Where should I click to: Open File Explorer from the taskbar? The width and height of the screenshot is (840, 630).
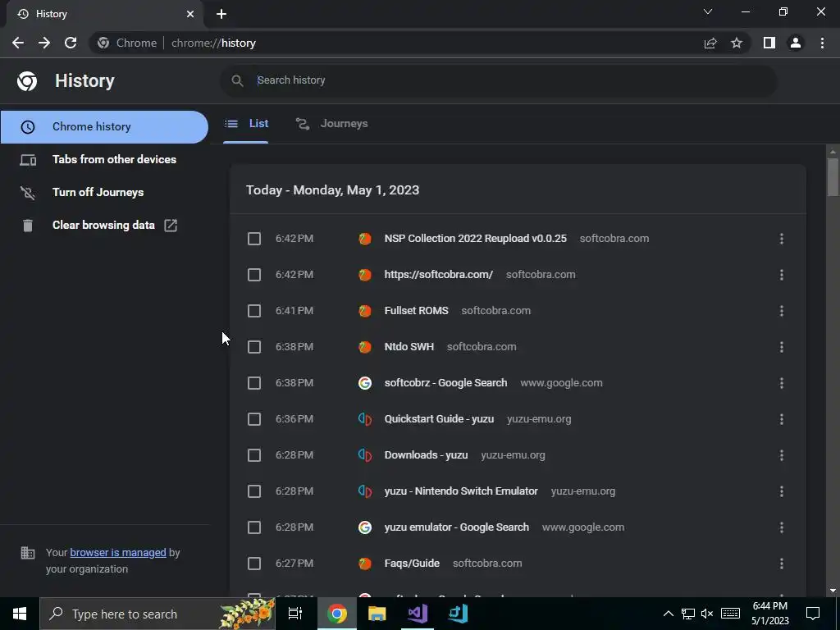click(x=377, y=614)
